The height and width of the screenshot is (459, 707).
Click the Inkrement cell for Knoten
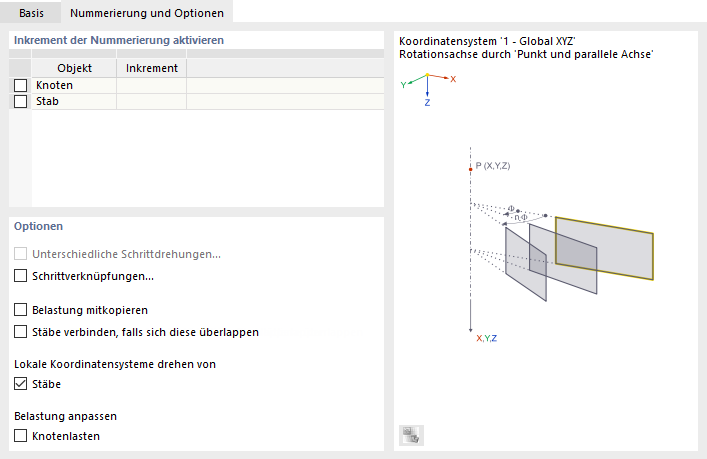[x=152, y=86]
